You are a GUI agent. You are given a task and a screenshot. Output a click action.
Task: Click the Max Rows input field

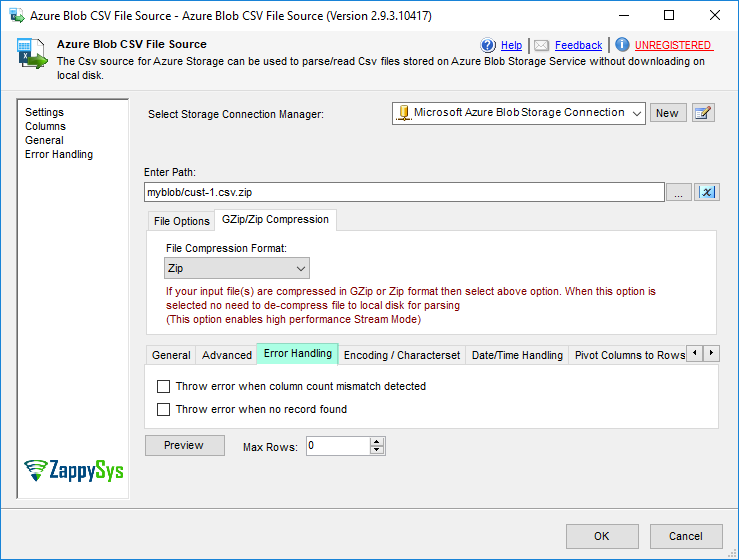point(338,446)
